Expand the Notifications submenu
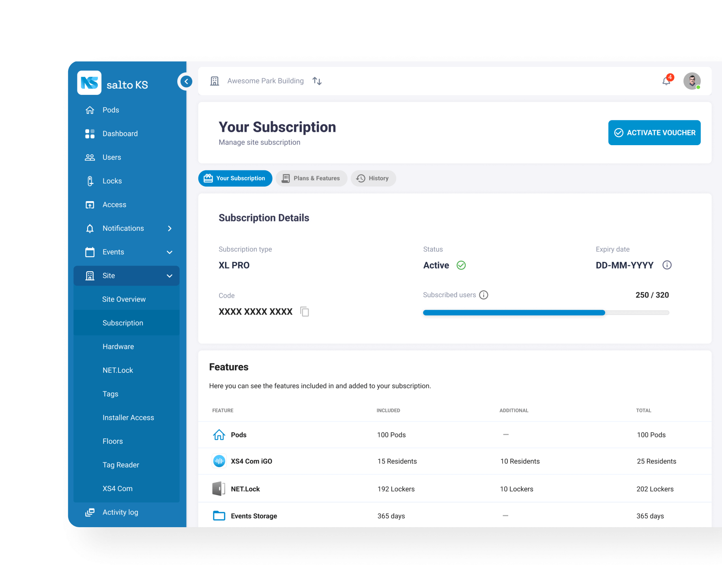 tap(170, 229)
